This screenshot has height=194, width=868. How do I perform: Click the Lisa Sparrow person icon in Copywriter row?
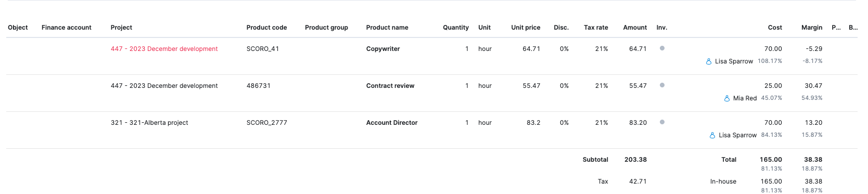(x=708, y=61)
